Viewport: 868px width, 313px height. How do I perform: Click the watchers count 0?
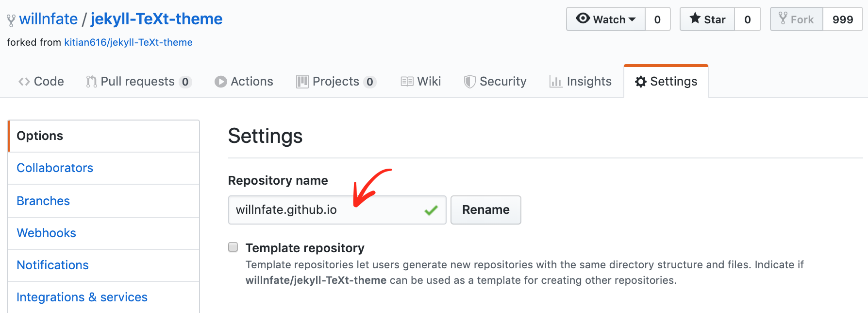(658, 19)
